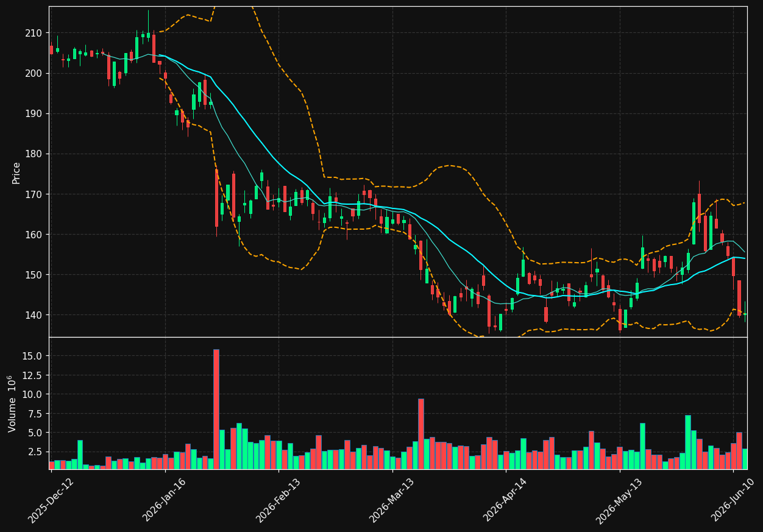Click the Volume 10⁶ axis title
Viewport: 763px width, 532px height.
(12, 403)
